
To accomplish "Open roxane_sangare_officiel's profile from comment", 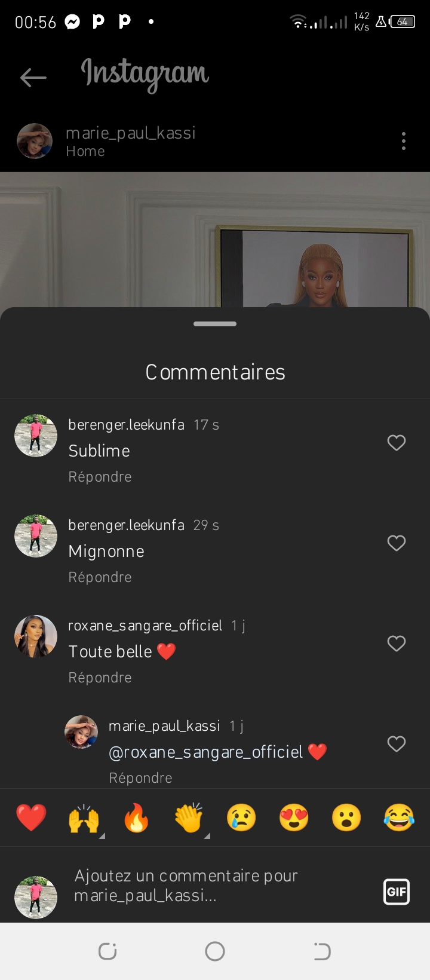I will [x=145, y=626].
